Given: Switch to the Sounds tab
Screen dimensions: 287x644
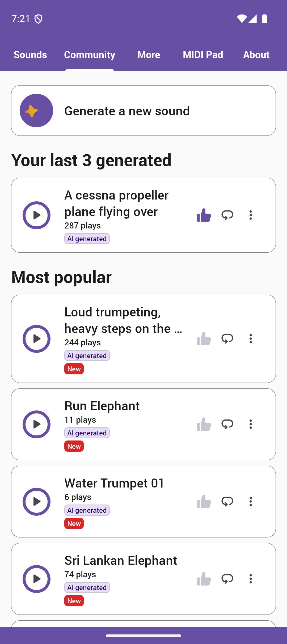Looking at the screenshot, I should [30, 55].
